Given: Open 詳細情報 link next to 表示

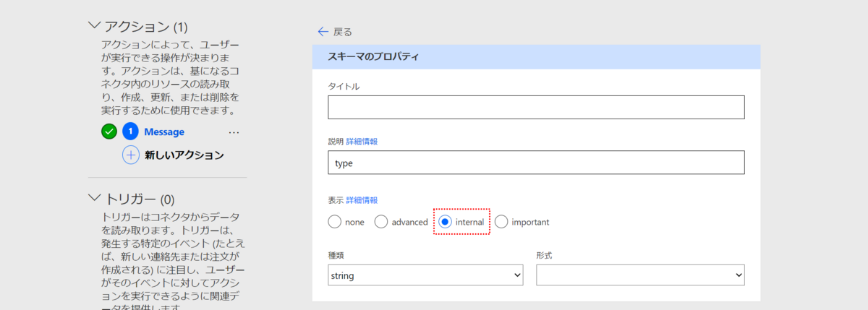Looking at the screenshot, I should (362, 200).
